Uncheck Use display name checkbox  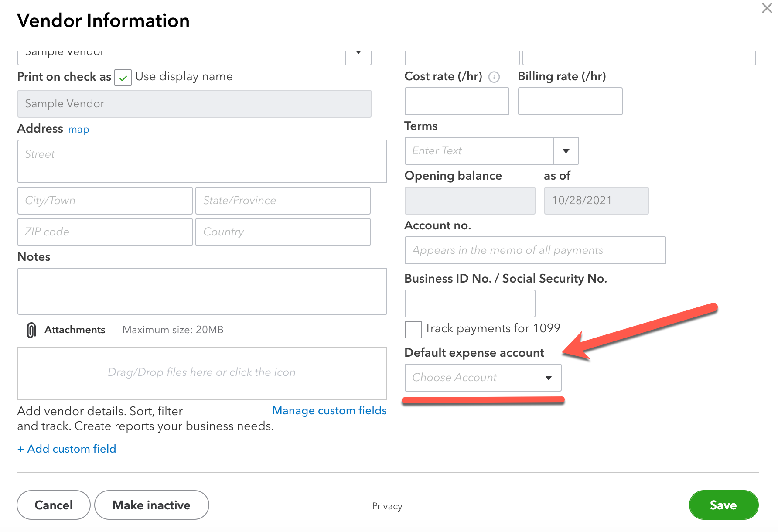(123, 78)
